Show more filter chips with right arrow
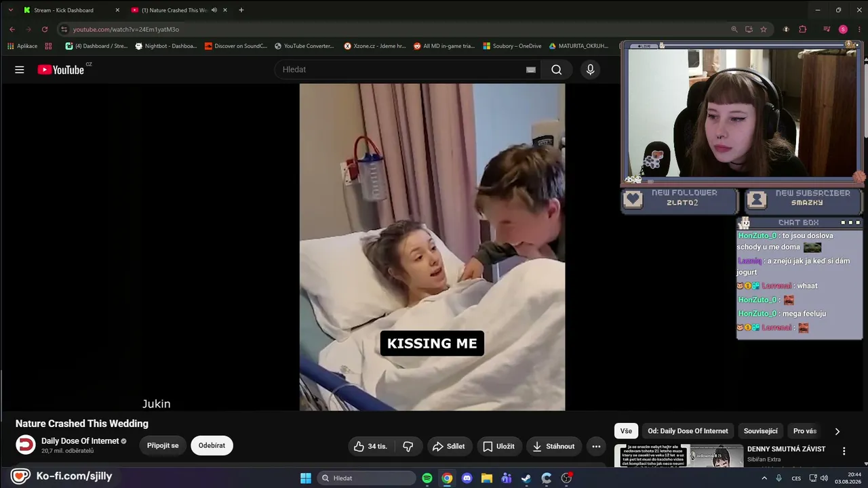The image size is (868, 488). pyautogui.click(x=837, y=431)
